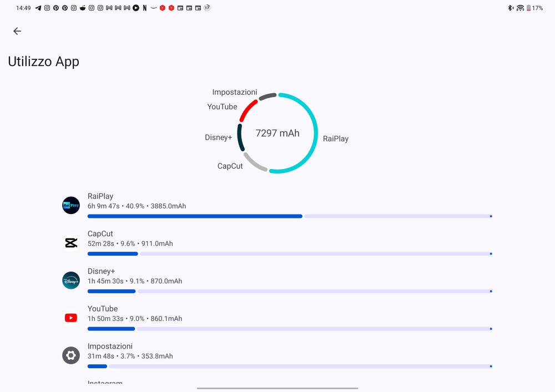Tap the RaiPlay app icon in the list
555x392 pixels.
71,205
